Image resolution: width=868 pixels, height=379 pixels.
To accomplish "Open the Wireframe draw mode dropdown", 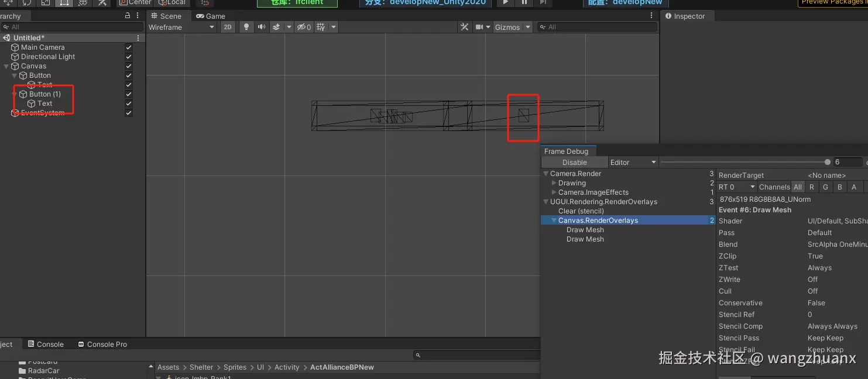I will tap(181, 27).
